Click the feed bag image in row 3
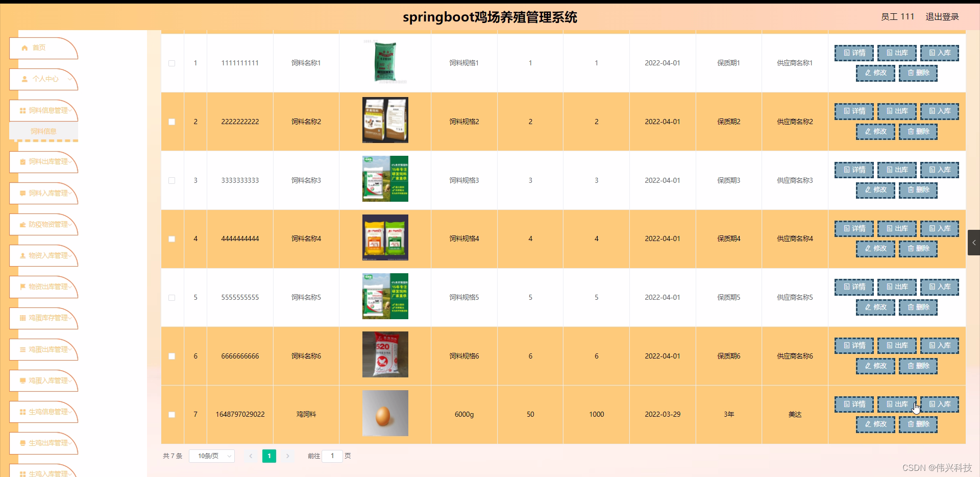The image size is (980, 477). (385, 179)
